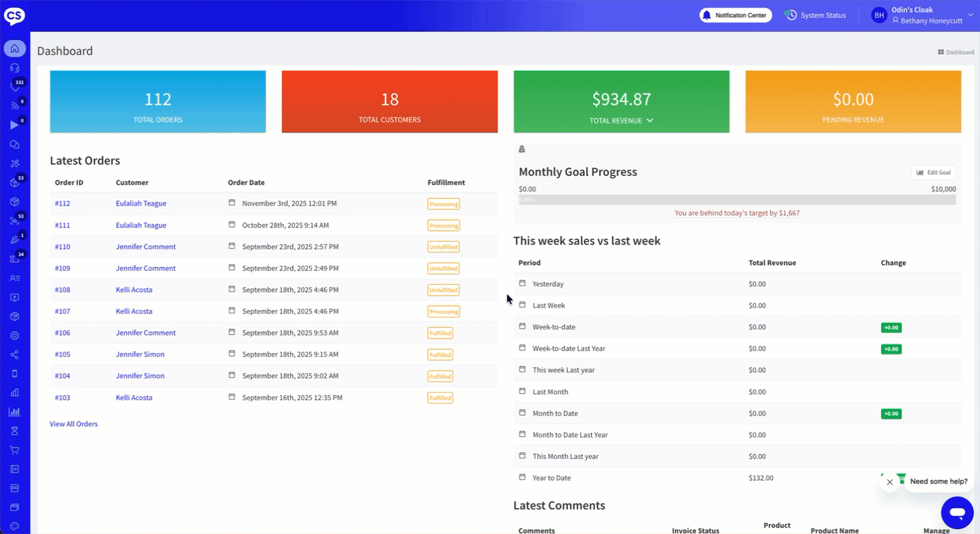Open the settings gear icon in sidebar
The width and height of the screenshot is (980, 534).
pyautogui.click(x=14, y=336)
